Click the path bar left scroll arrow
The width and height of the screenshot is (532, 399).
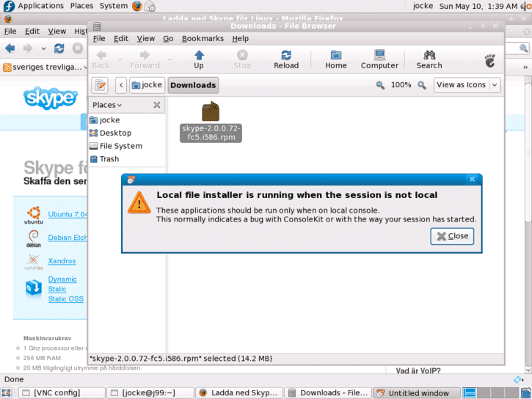(121, 85)
